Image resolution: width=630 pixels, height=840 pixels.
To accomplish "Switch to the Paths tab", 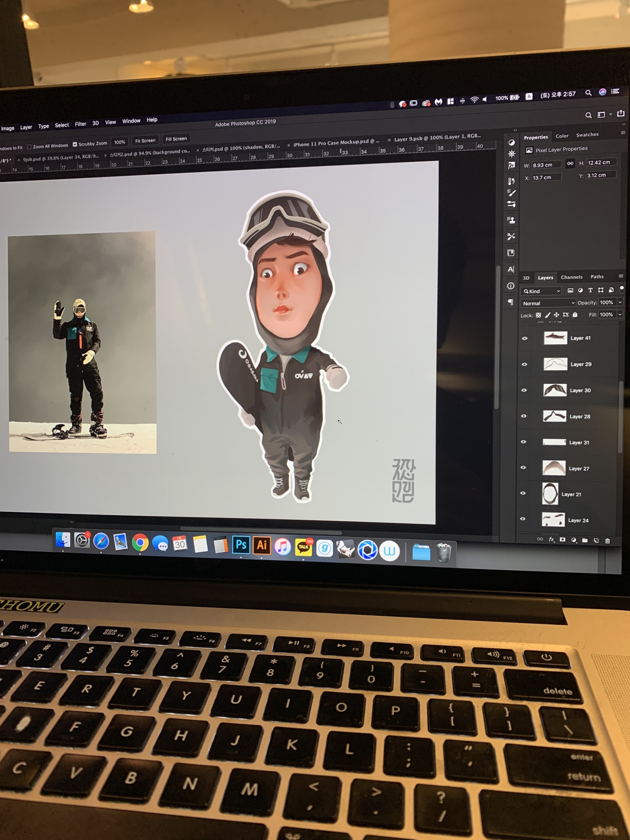I will click(x=597, y=276).
